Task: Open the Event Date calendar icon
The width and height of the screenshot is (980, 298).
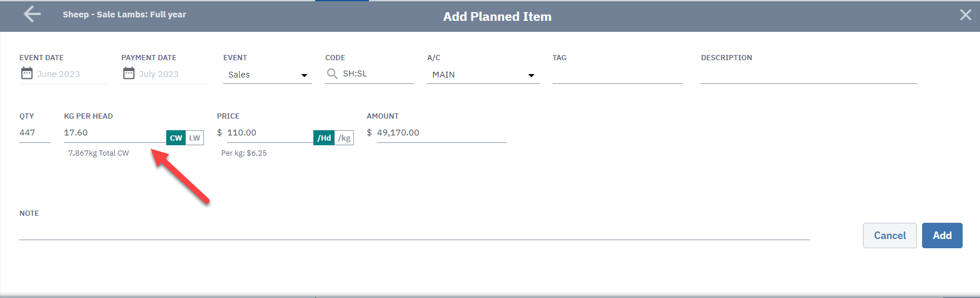Action: point(27,73)
